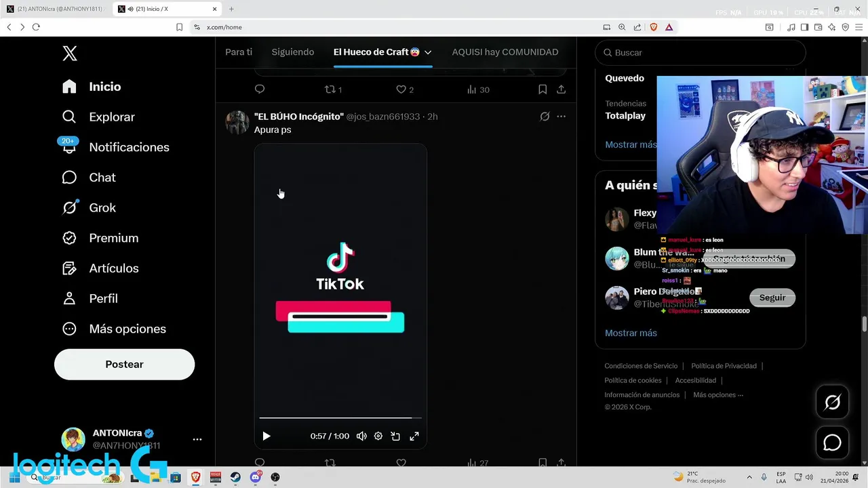
Task: Open Notificaciones with the 20+ badge
Action: pyautogui.click(x=115, y=147)
